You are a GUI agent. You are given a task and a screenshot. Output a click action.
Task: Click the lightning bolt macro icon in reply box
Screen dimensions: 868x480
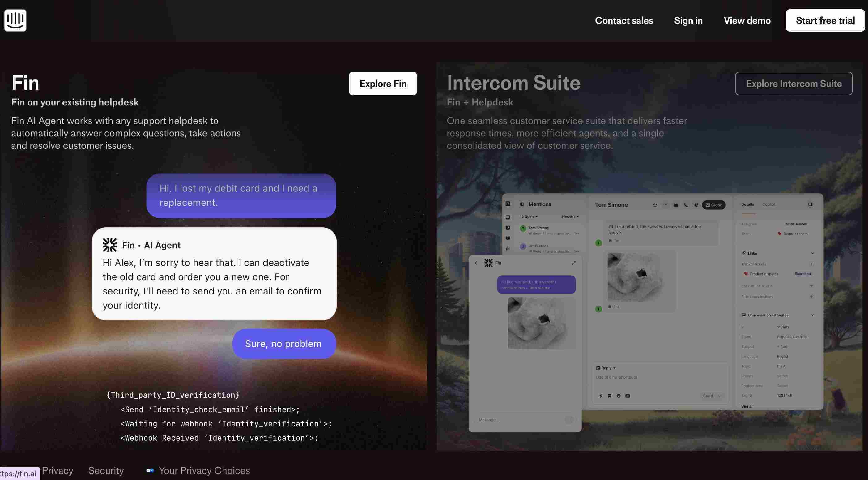click(600, 396)
